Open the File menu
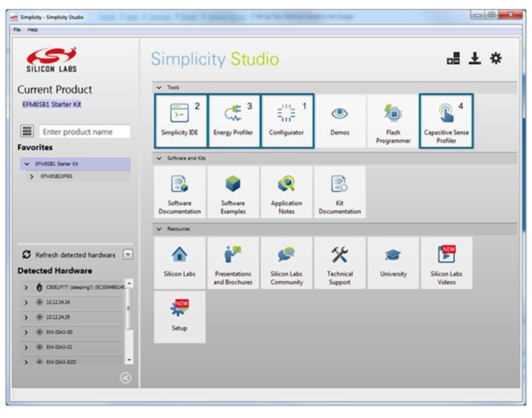Image resolution: width=532 pixels, height=418 pixels. pos(17,30)
